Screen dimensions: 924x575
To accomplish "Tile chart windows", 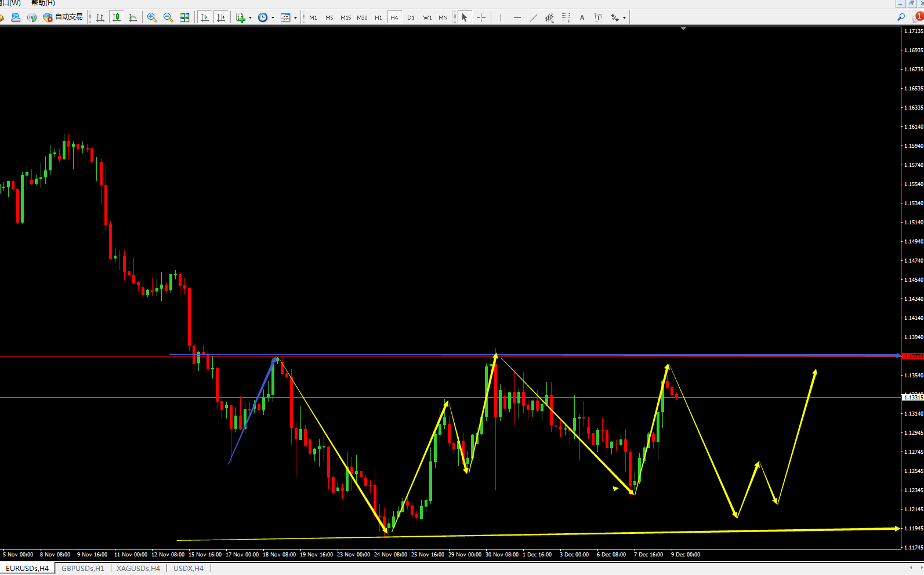I will coord(184,17).
